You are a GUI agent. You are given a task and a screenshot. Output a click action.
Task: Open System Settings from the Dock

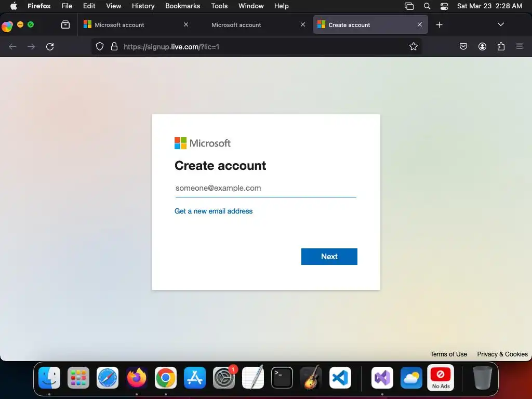click(224, 377)
